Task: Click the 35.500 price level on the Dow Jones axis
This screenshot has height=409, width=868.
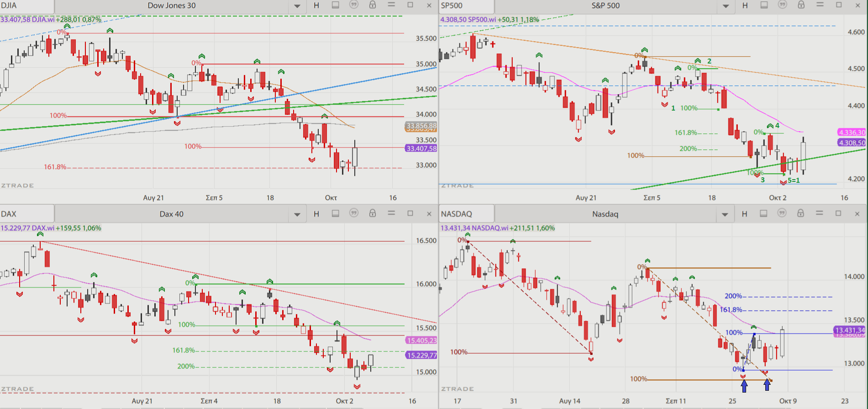Action: 426,38
